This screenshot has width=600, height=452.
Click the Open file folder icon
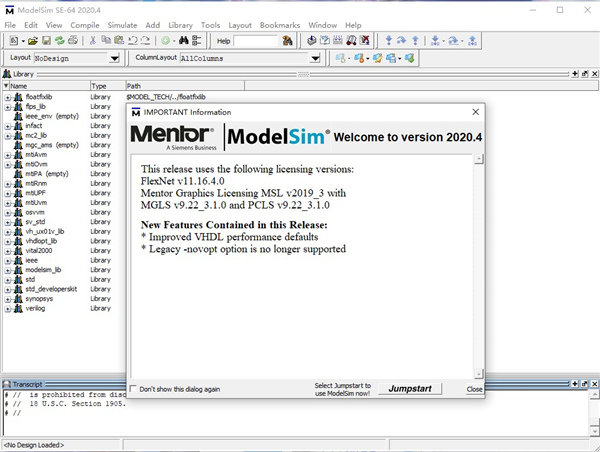pyautogui.click(x=32, y=41)
